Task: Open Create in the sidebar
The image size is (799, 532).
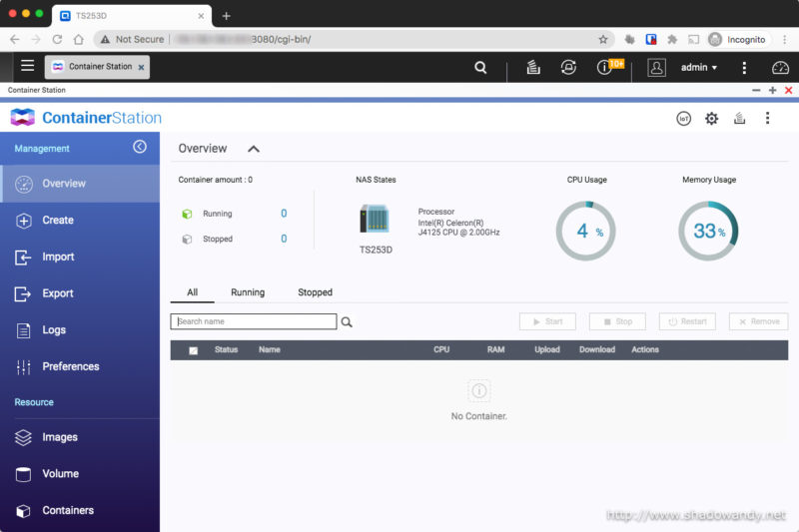Action: pyautogui.click(x=58, y=221)
